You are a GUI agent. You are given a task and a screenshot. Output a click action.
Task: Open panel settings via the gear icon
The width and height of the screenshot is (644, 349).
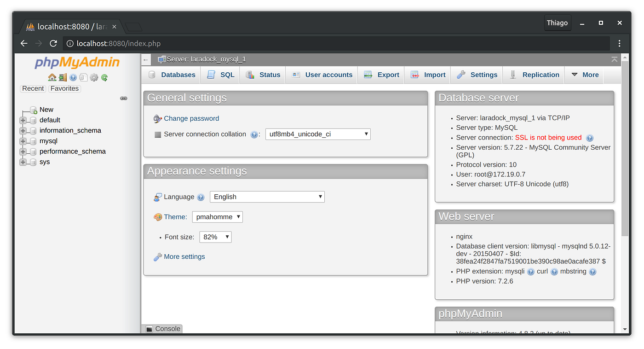point(94,77)
